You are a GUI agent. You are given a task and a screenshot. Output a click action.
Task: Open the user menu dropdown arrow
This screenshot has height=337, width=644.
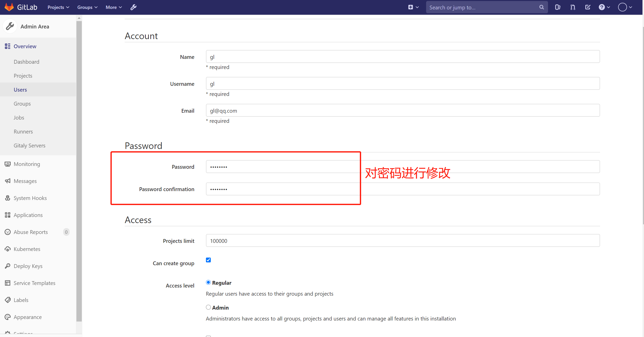pos(631,7)
